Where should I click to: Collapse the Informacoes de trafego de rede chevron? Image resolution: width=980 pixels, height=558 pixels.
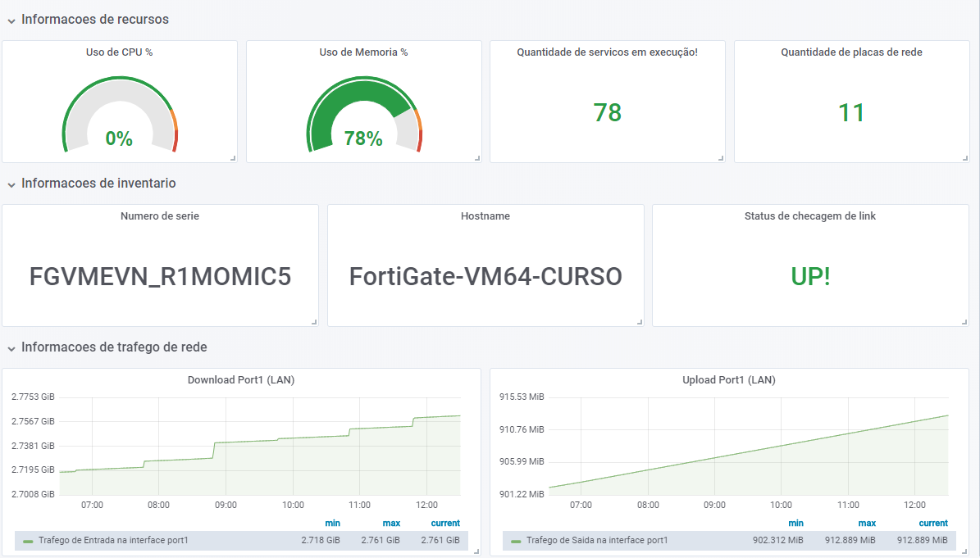(x=11, y=347)
